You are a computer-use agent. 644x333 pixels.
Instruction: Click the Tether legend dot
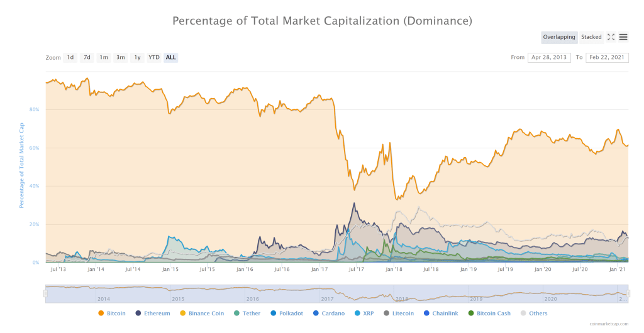tap(237, 313)
